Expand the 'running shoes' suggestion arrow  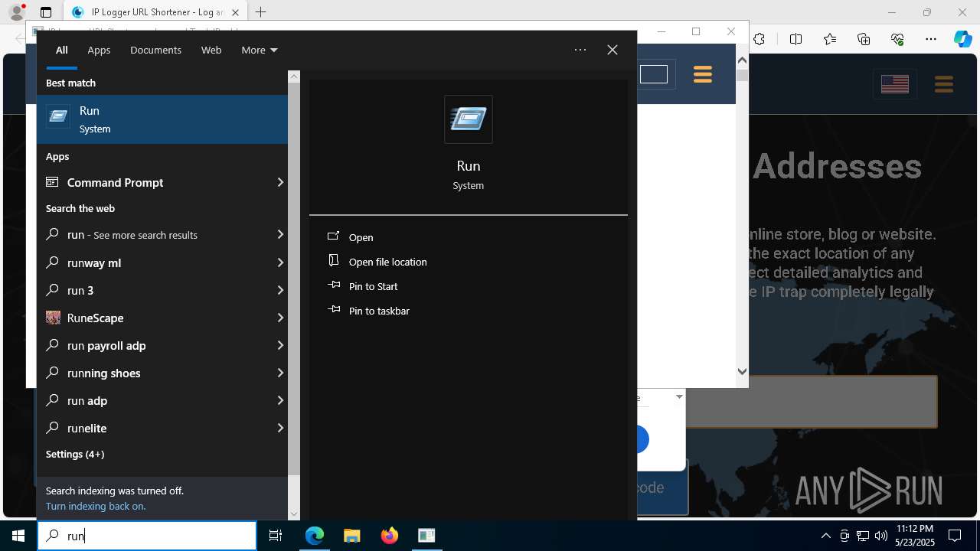[x=280, y=373]
